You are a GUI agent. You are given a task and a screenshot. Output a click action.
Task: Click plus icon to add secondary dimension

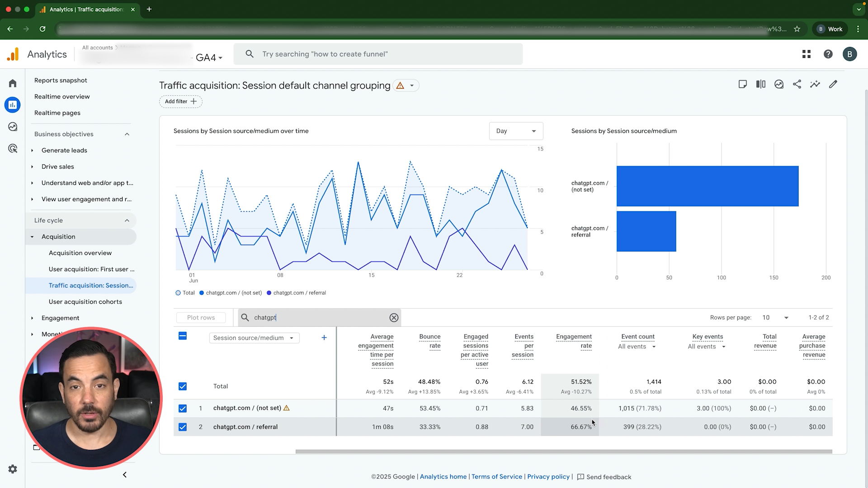pos(324,338)
